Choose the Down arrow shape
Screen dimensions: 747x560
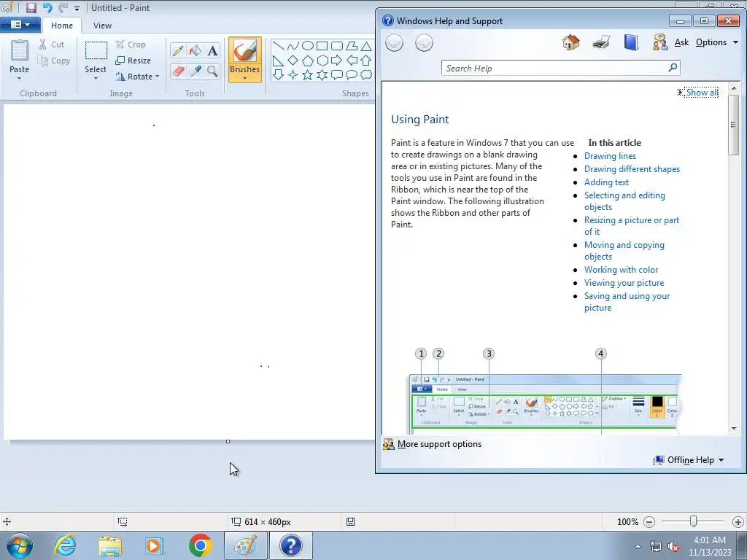[x=278, y=75]
